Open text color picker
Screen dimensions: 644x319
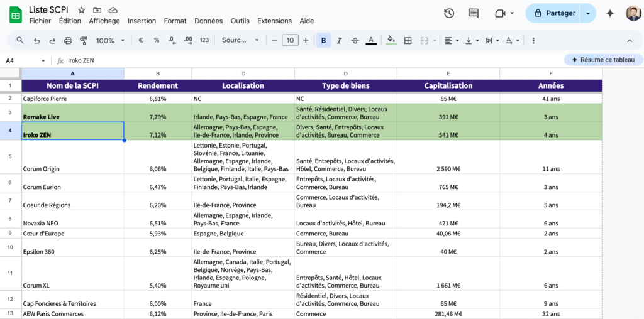click(371, 40)
